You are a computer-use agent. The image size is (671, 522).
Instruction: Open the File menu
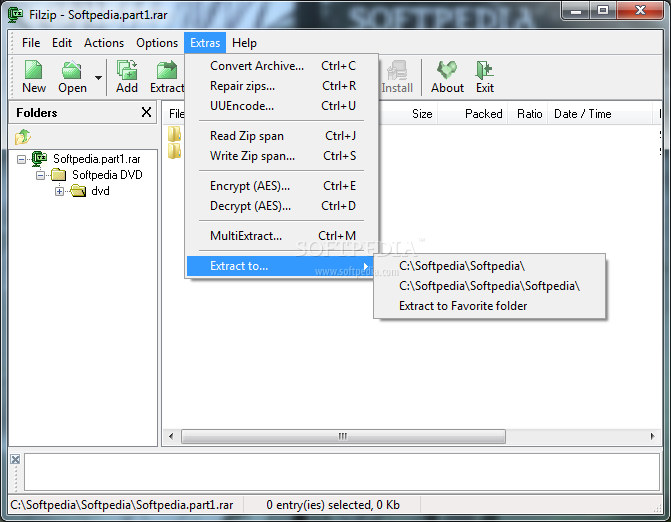tap(31, 43)
